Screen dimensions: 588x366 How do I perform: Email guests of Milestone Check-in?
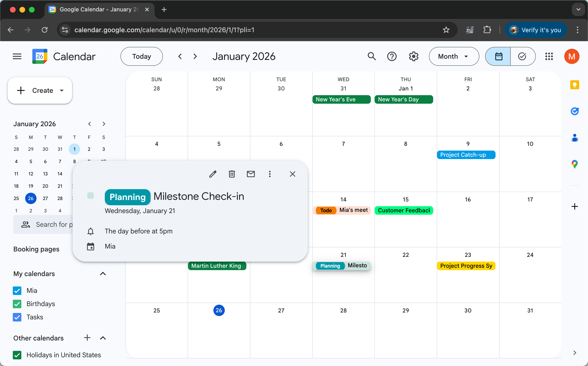pos(251,174)
